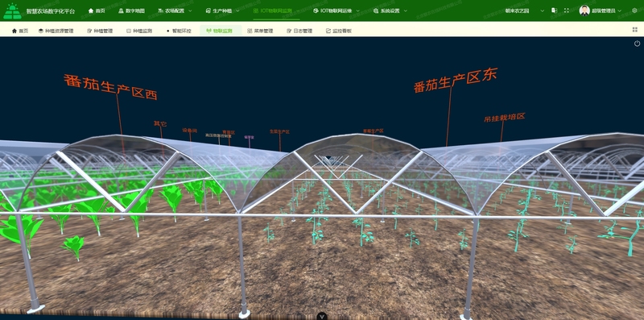644x320 pixels.
Task: Open the farm selector dropdown
Action: pyautogui.click(x=525, y=11)
